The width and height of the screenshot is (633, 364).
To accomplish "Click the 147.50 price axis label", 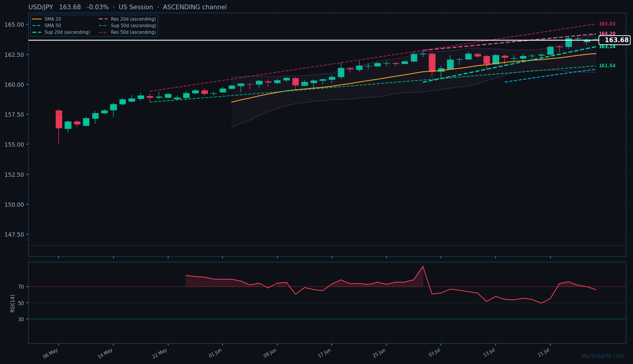I will [14, 234].
